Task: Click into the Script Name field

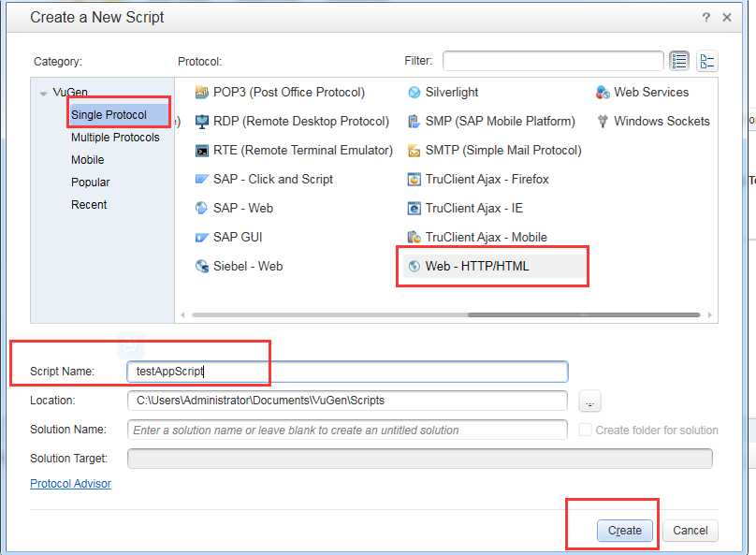Action: [348, 372]
